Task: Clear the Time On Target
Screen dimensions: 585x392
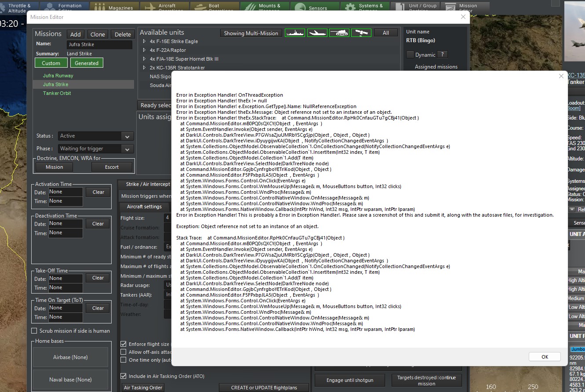Action: coord(98,308)
